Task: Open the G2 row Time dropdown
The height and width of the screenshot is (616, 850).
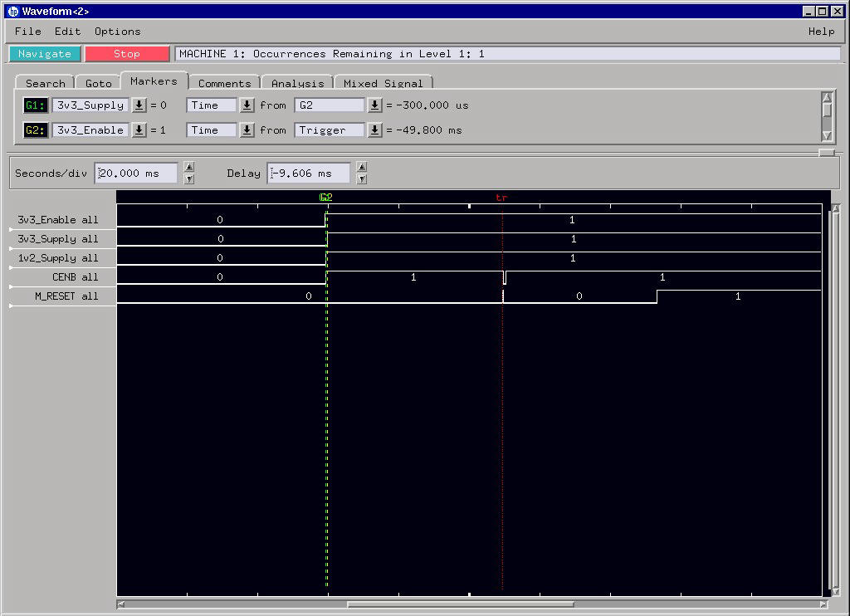Action: (247, 130)
